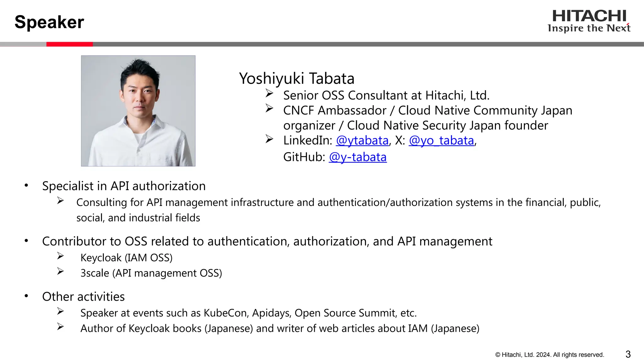Screen dimensions: 644x362
Task: Click 'Other activities' bullet
Action: (83, 297)
